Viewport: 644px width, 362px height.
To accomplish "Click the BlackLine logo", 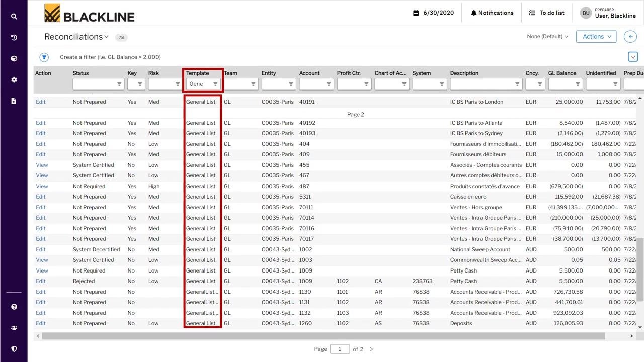I will (x=90, y=13).
